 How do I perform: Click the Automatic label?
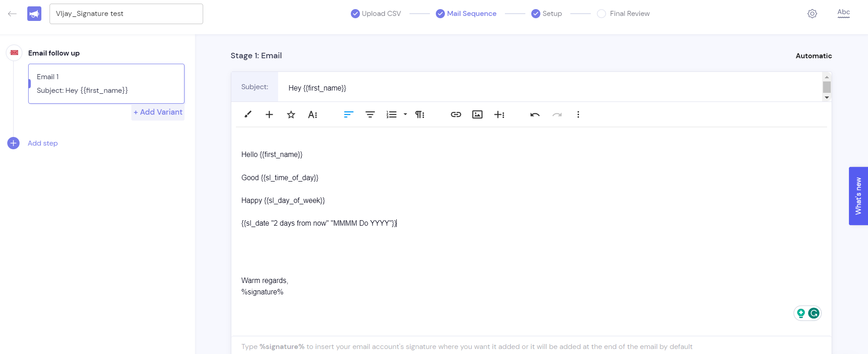point(814,56)
